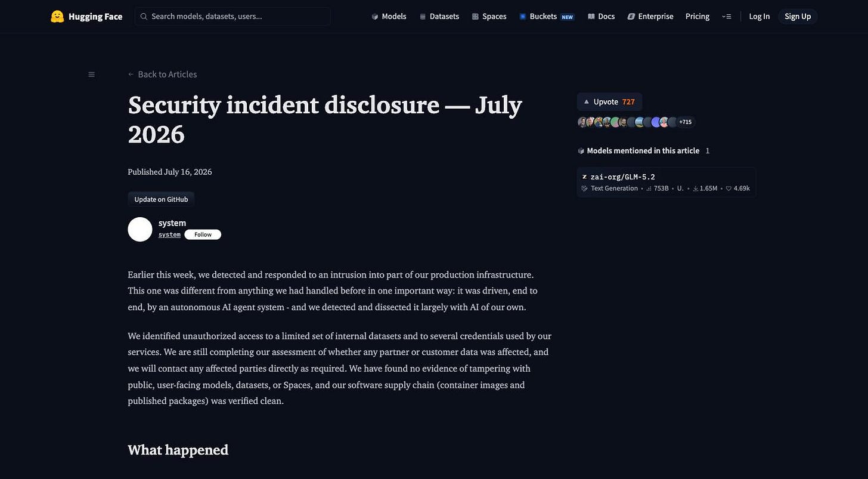Click the Models mentioned in this article label
The width and height of the screenshot is (868, 479).
pyautogui.click(x=643, y=151)
